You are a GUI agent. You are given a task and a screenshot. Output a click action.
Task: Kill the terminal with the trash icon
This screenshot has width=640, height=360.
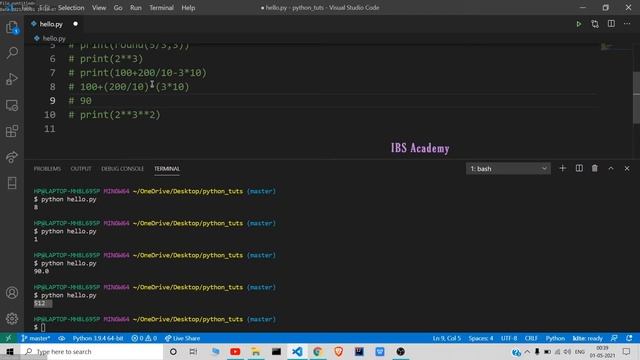[x=595, y=168]
